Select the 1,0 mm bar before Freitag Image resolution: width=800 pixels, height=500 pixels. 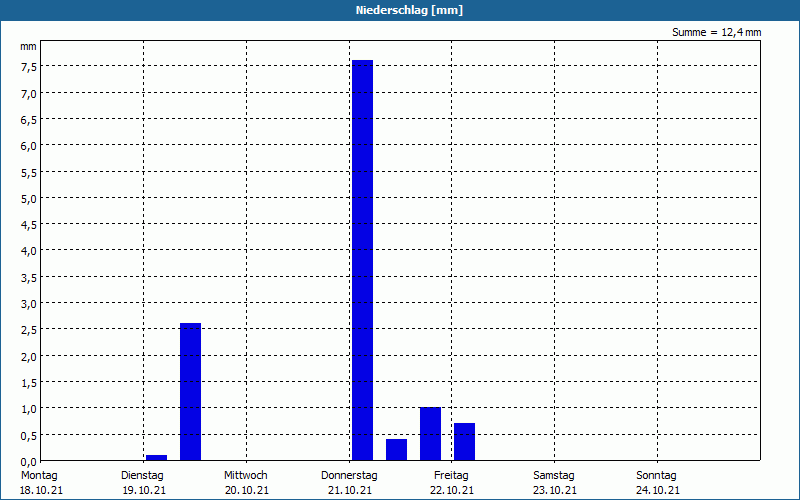(x=430, y=434)
